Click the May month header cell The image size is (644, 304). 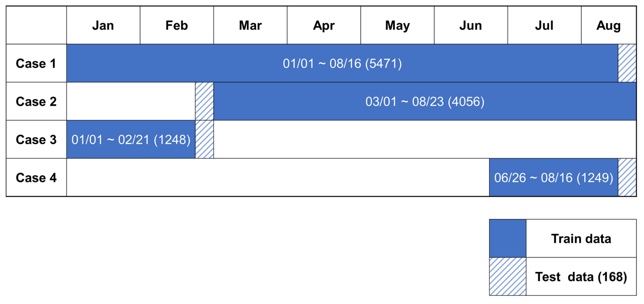[397, 25]
